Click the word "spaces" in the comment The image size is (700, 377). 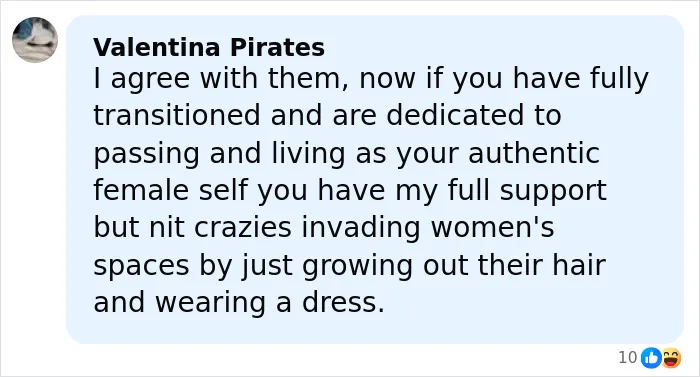pos(142,266)
